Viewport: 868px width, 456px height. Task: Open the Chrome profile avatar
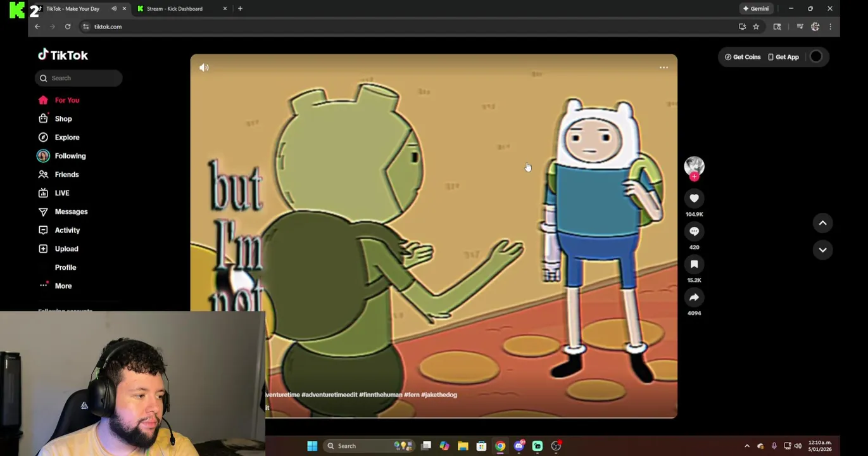point(815,27)
